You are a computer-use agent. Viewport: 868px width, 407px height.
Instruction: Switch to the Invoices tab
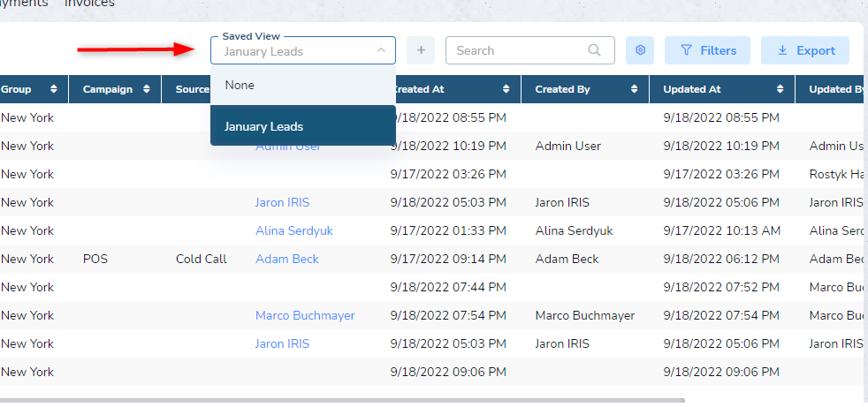click(89, 4)
